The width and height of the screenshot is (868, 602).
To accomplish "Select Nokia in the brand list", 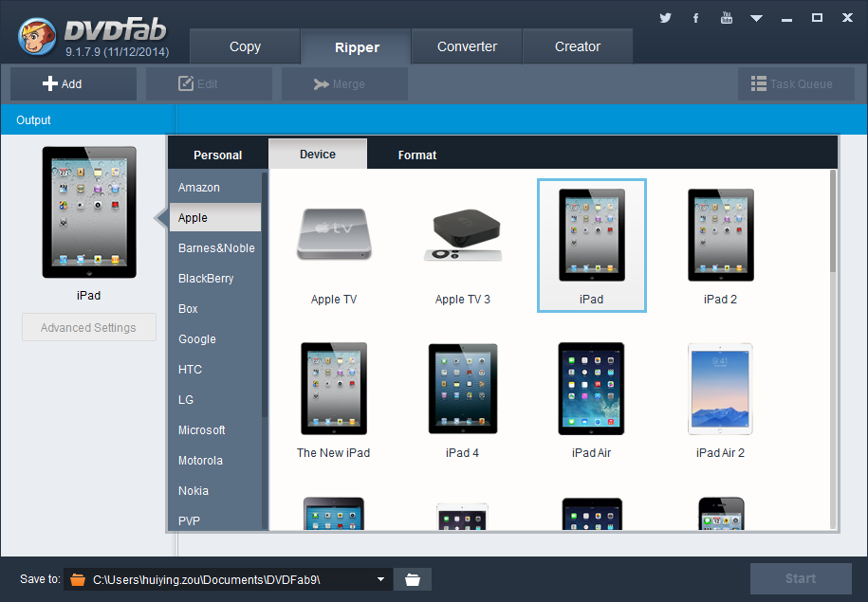I will coord(214,491).
